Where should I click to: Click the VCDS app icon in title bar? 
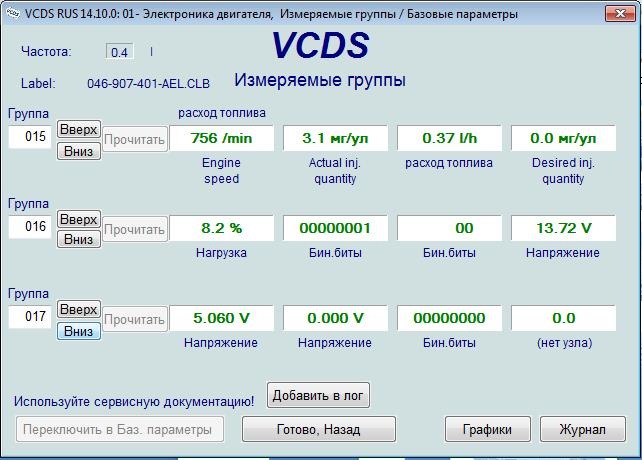click(x=13, y=13)
